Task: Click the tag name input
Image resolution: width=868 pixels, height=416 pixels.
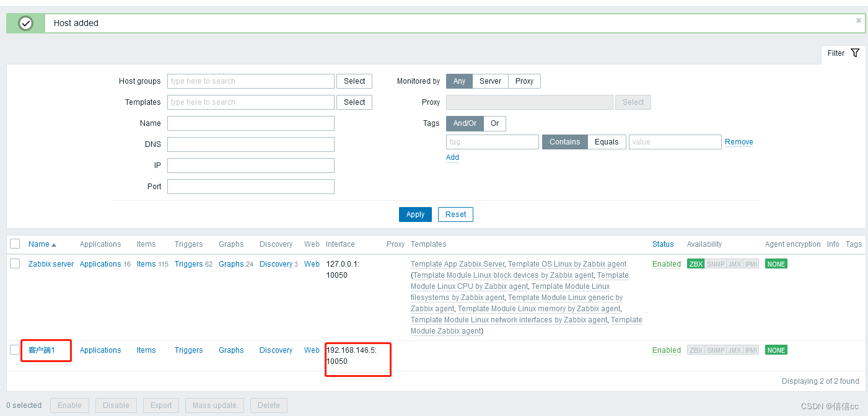Action: (x=493, y=142)
